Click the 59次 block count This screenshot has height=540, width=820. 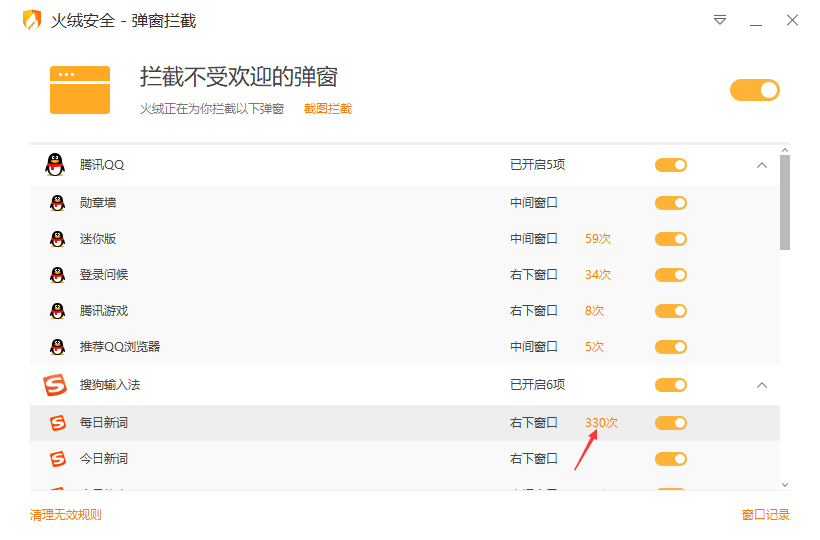(x=598, y=239)
